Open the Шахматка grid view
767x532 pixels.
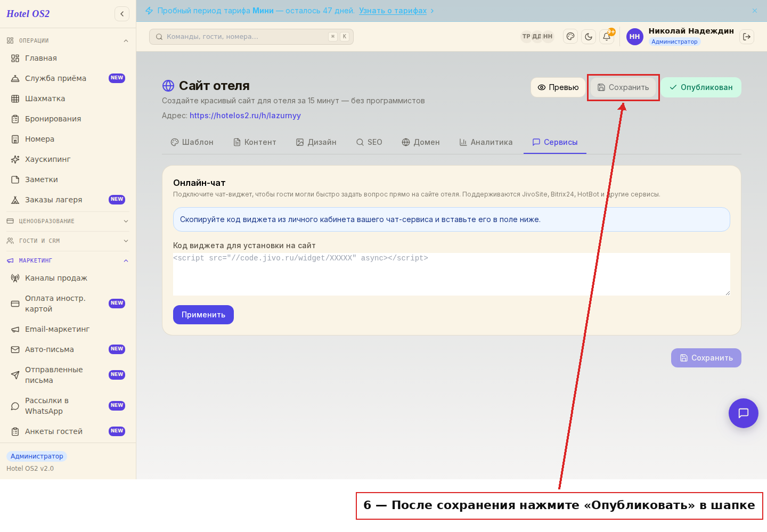(68, 99)
